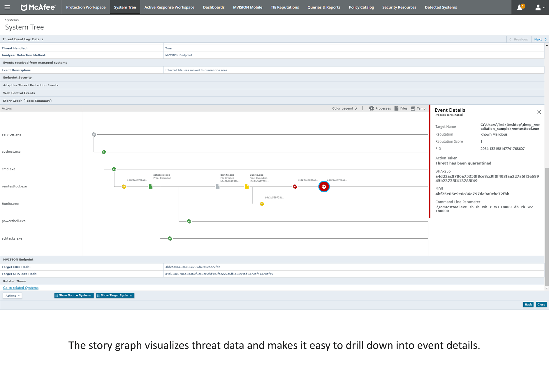The height and width of the screenshot is (392, 549).
Task: Select the svchost.exe green process node
Action: 104,152
